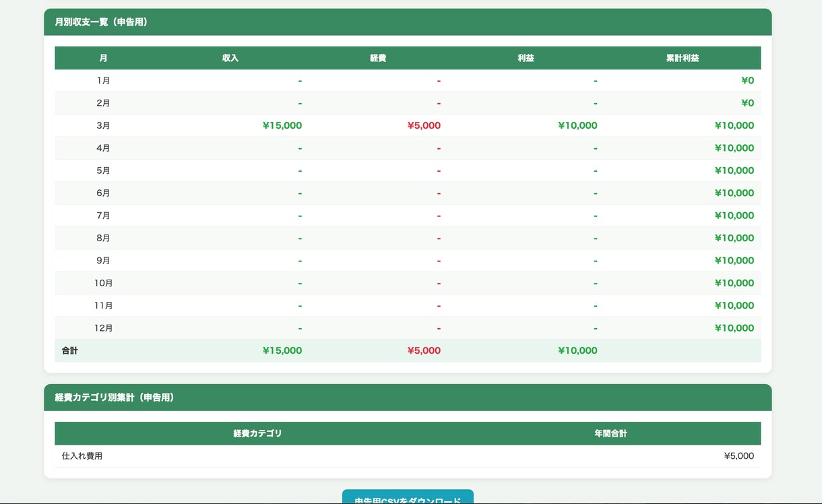Click the 申告用CSVをダウンロード button
822x504 pixels.
point(408,497)
